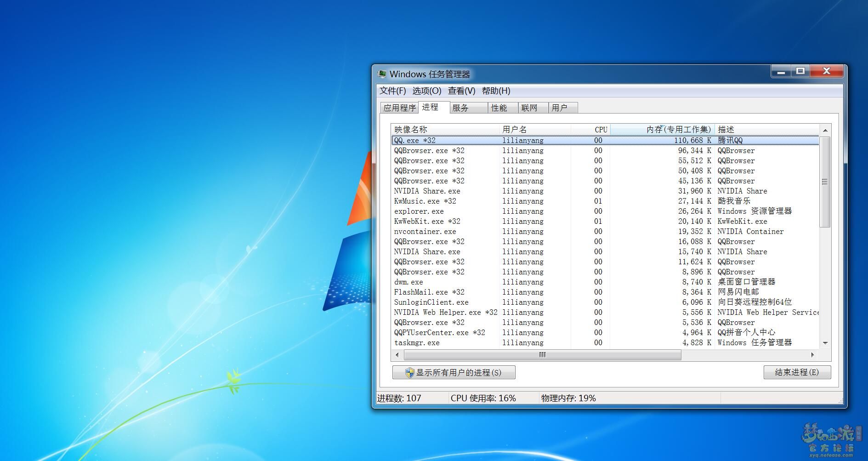Screen dimensions: 868x461
Task: Click 显示所有用户的进程(S) button
Action: click(x=454, y=372)
